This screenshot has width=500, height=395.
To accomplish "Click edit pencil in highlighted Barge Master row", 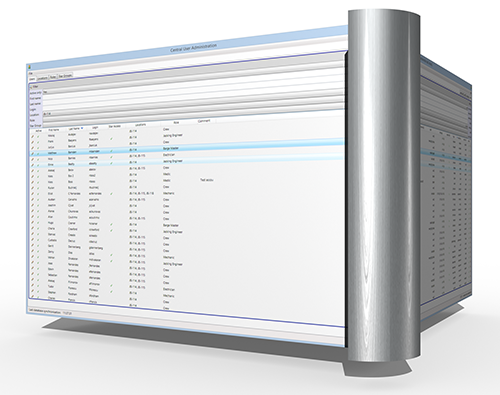I will (x=32, y=154).
